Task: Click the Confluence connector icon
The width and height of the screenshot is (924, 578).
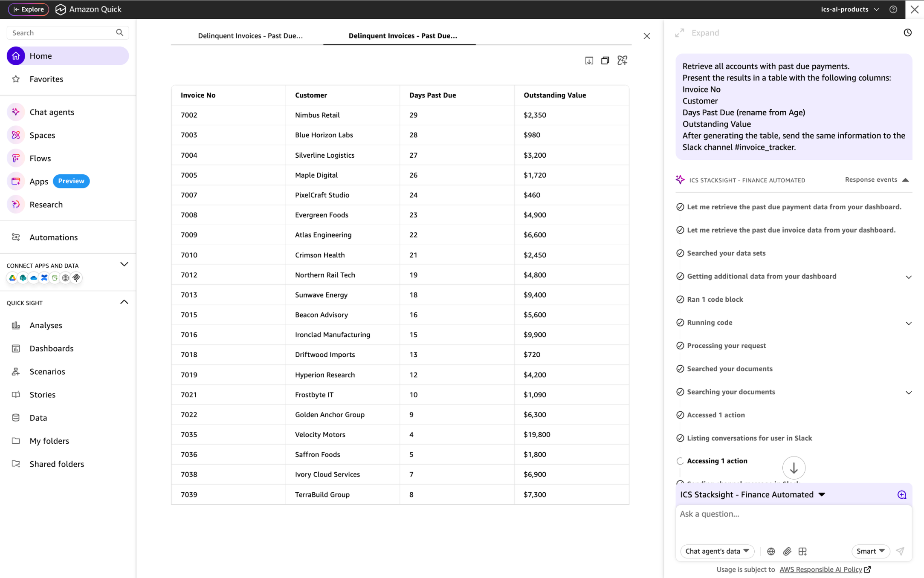Action: (x=44, y=278)
